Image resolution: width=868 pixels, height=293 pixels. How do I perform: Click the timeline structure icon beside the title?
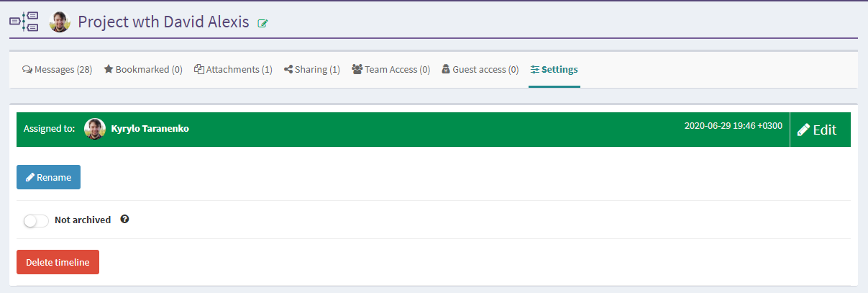pyautogui.click(x=24, y=22)
